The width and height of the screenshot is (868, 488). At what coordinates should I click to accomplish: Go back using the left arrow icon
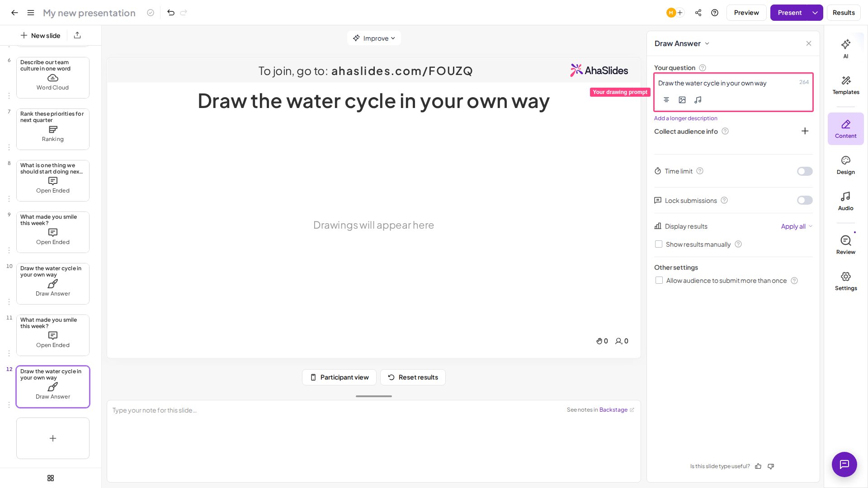(x=14, y=13)
